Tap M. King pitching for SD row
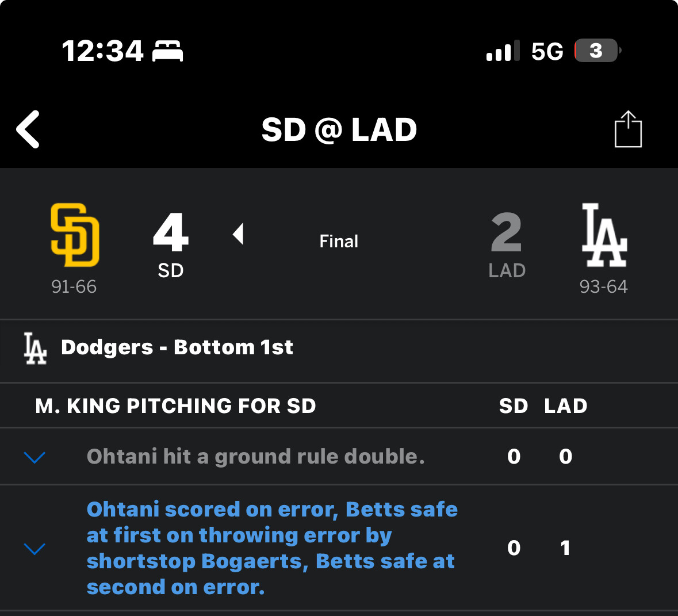678x616 pixels. coord(175,406)
